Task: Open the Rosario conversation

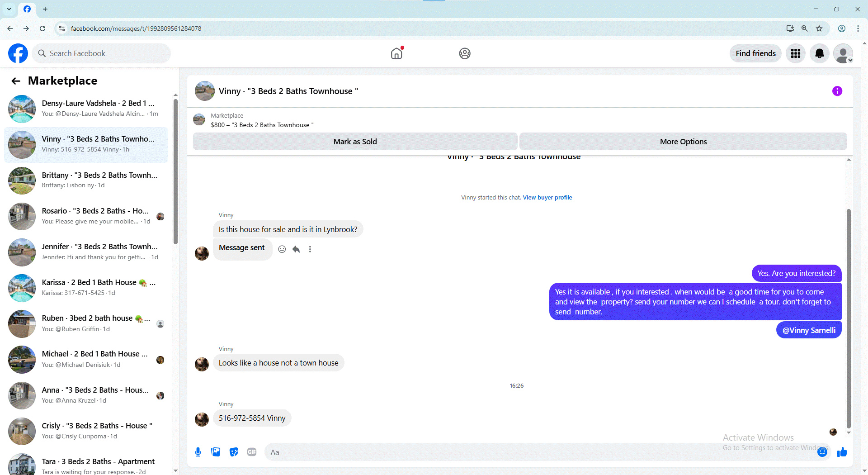Action: [86, 216]
